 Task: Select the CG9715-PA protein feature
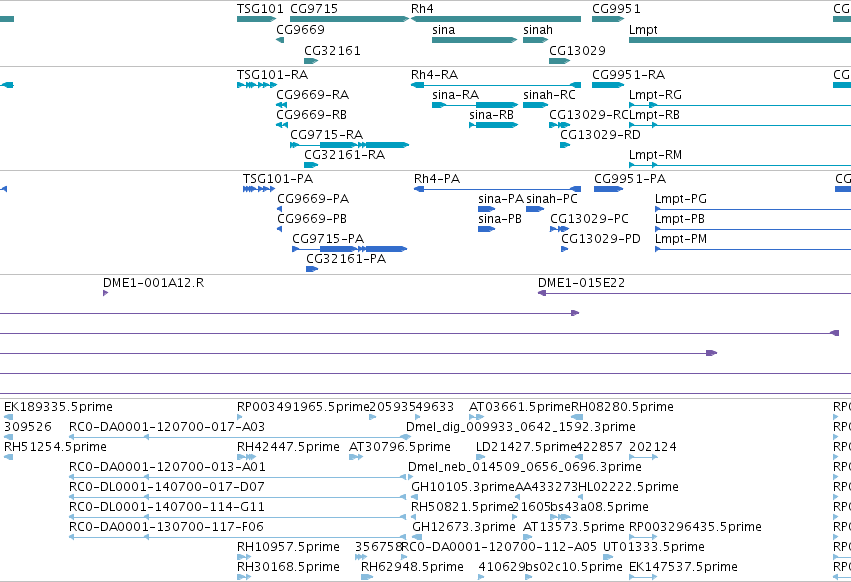click(x=350, y=249)
